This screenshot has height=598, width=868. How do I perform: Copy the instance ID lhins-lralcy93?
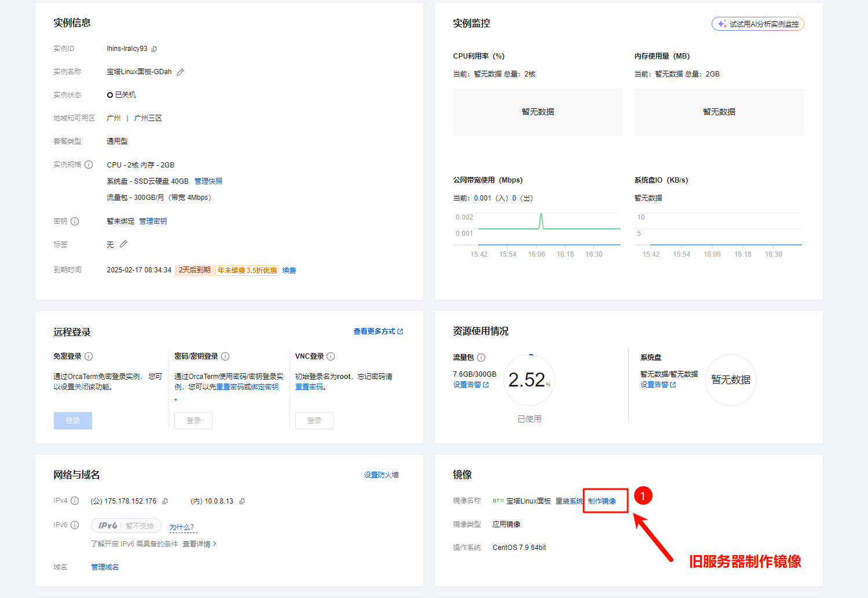pyautogui.click(x=154, y=49)
